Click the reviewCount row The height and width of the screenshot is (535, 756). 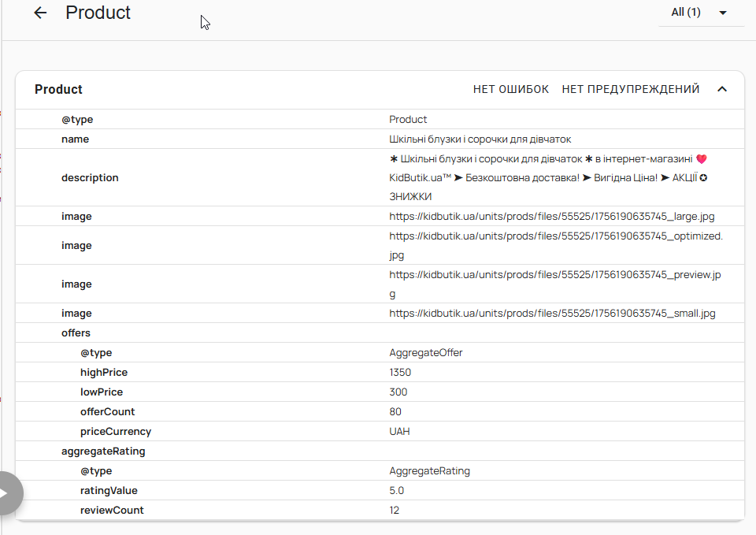coord(380,510)
